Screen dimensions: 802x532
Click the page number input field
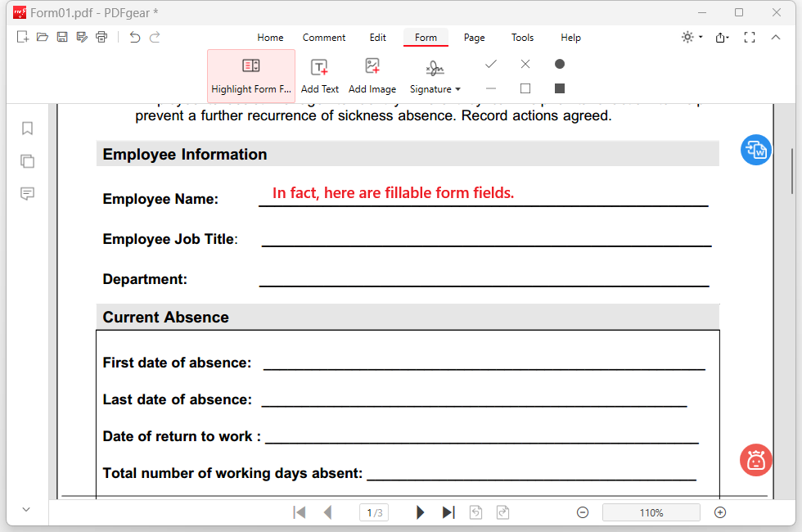tap(374, 512)
